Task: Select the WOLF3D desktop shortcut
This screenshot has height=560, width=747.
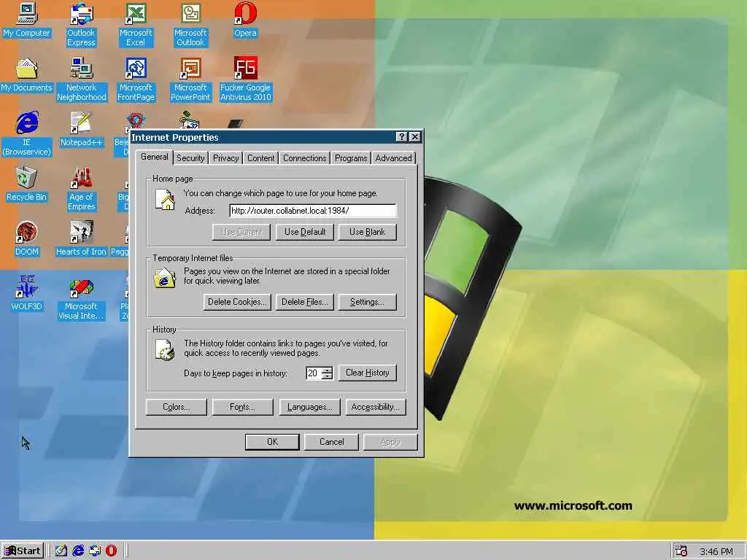Action: point(27,293)
